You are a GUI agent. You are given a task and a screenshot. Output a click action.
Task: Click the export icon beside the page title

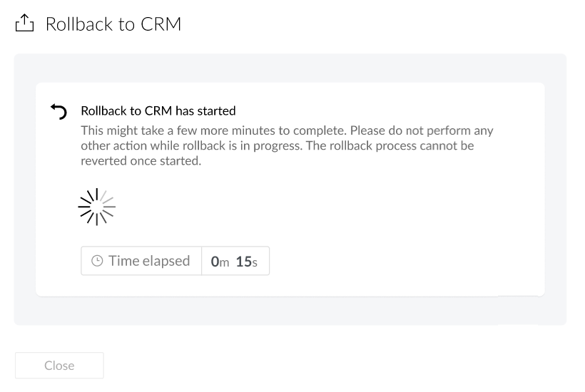[x=24, y=24]
